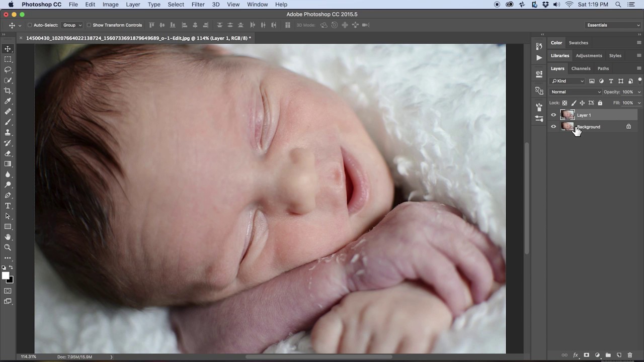Select the Crop tool

tap(8, 91)
